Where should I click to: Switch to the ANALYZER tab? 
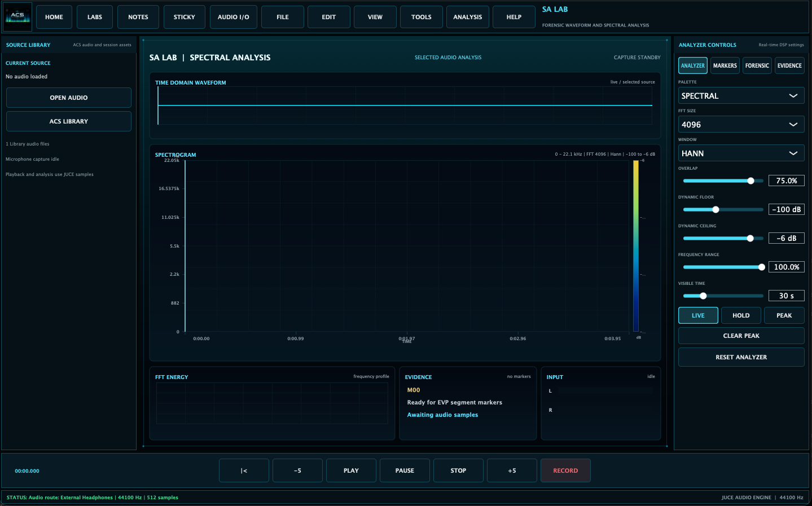(693, 65)
